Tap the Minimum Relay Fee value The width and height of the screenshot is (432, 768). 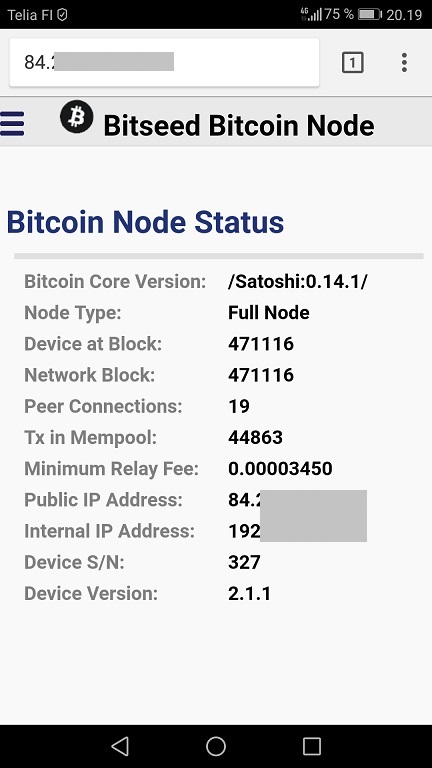tap(280, 469)
